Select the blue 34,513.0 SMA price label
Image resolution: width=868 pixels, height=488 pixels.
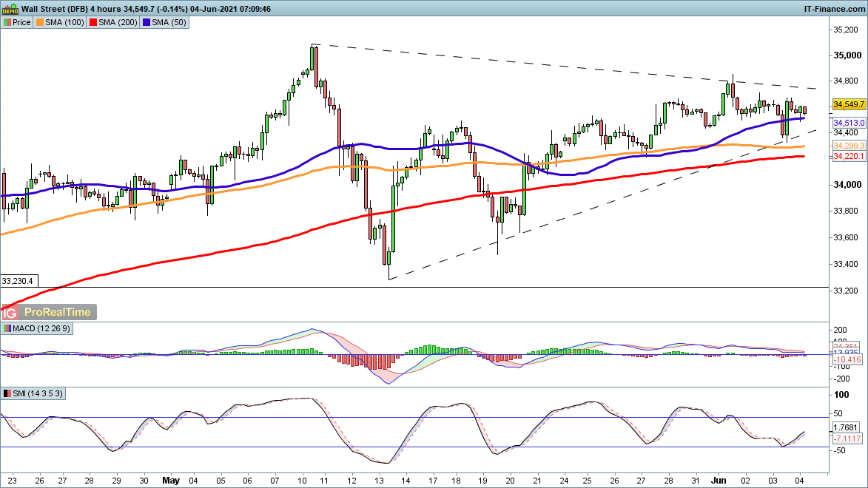[848, 123]
